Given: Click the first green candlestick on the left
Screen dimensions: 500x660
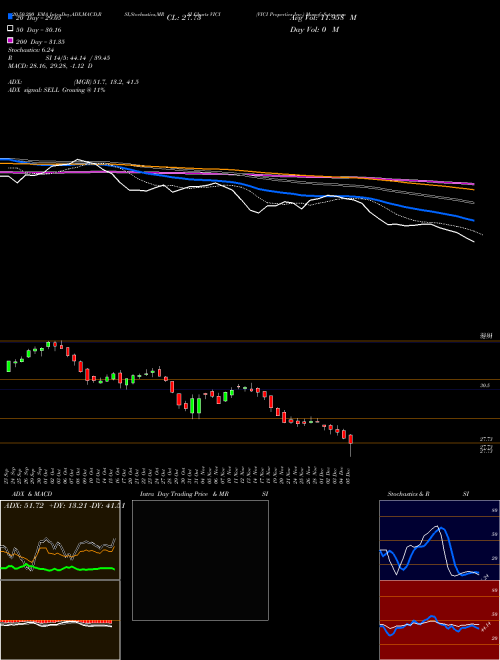Looking at the screenshot, I should 8,366.
